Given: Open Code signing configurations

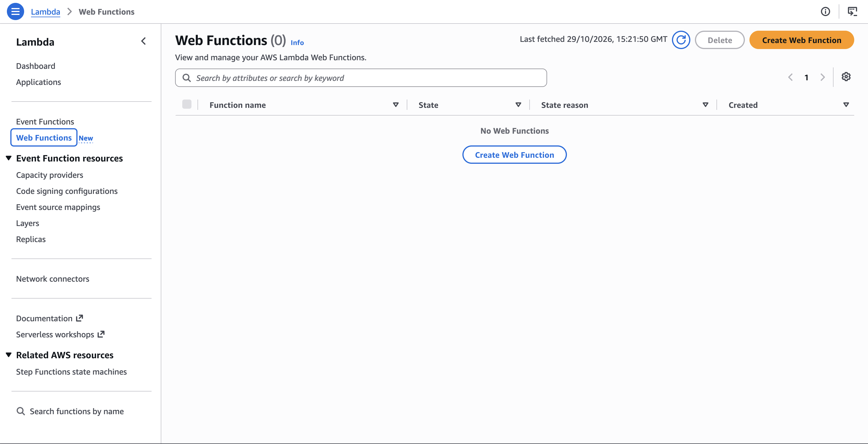Looking at the screenshot, I should coord(67,191).
